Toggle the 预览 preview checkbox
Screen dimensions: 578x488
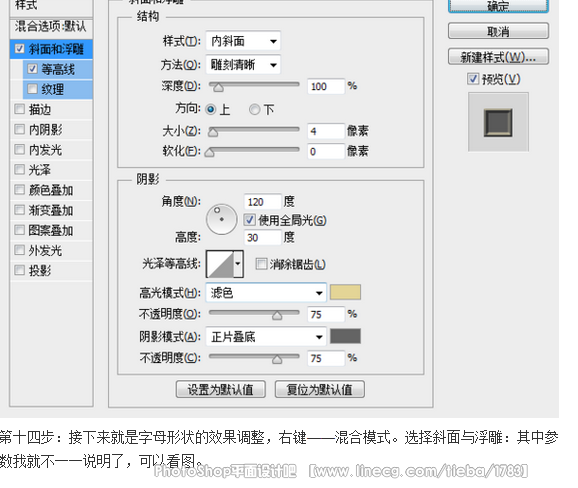point(473,79)
